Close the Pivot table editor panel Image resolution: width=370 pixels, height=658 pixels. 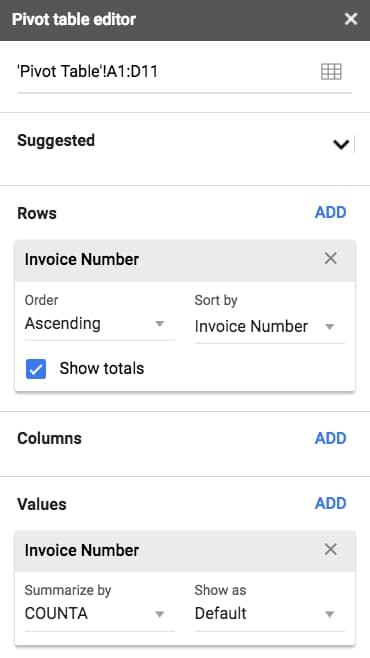(351, 19)
